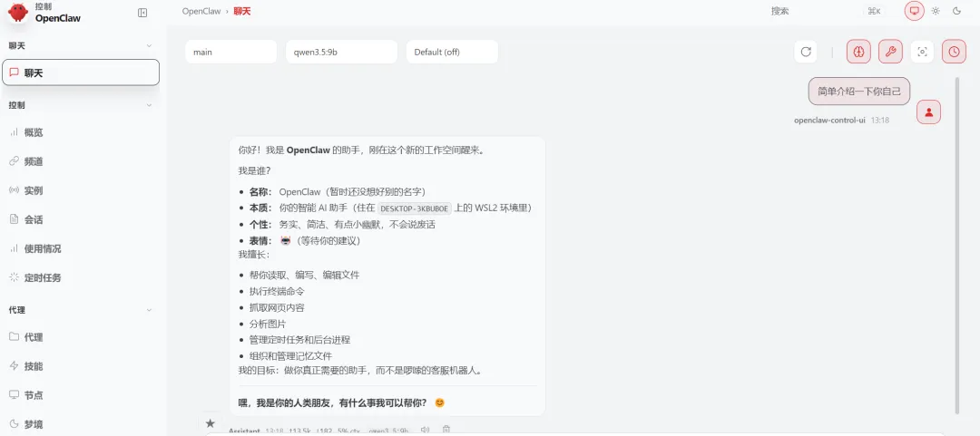Switch to light theme sun icon

(936, 11)
